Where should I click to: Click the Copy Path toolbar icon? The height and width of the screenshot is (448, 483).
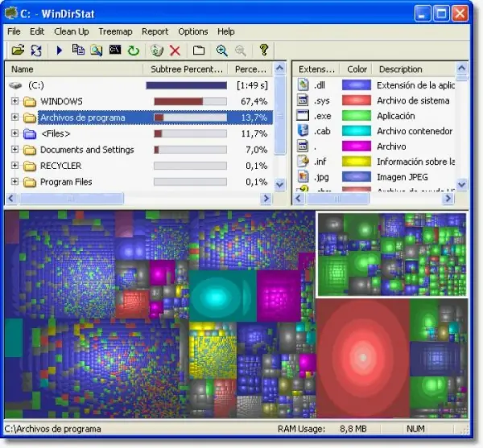click(78, 50)
